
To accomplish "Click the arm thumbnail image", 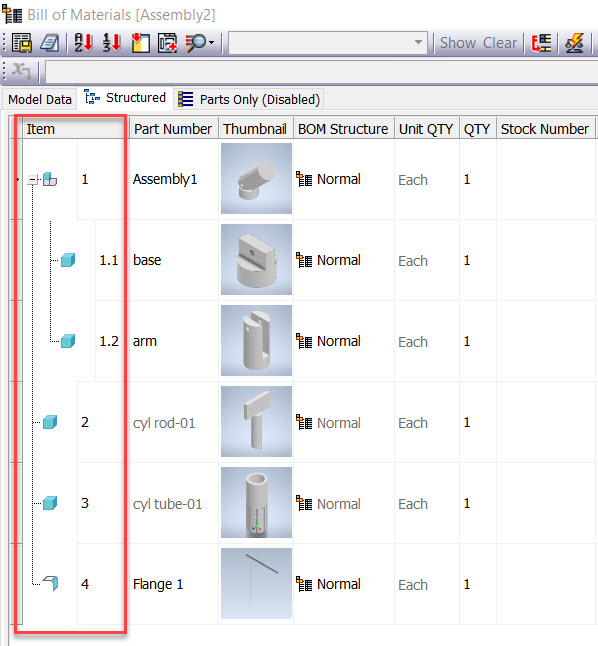I will point(256,340).
